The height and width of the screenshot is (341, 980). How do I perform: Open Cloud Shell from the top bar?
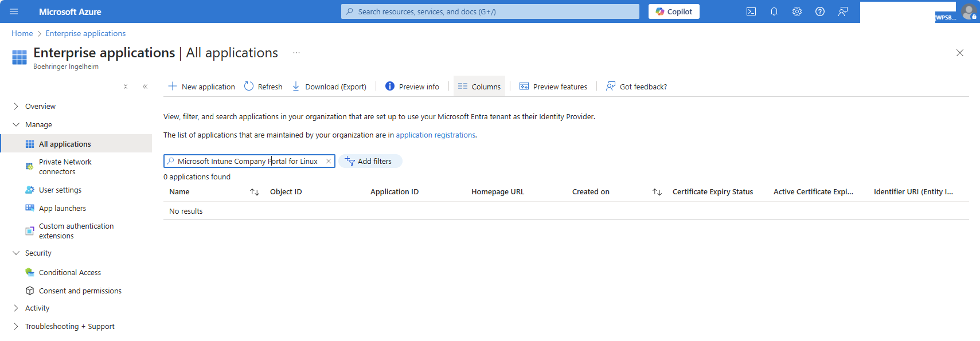[751, 11]
